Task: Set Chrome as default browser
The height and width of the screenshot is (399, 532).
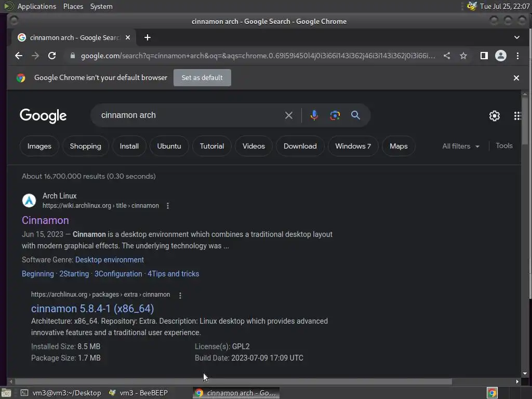Action: (x=202, y=78)
